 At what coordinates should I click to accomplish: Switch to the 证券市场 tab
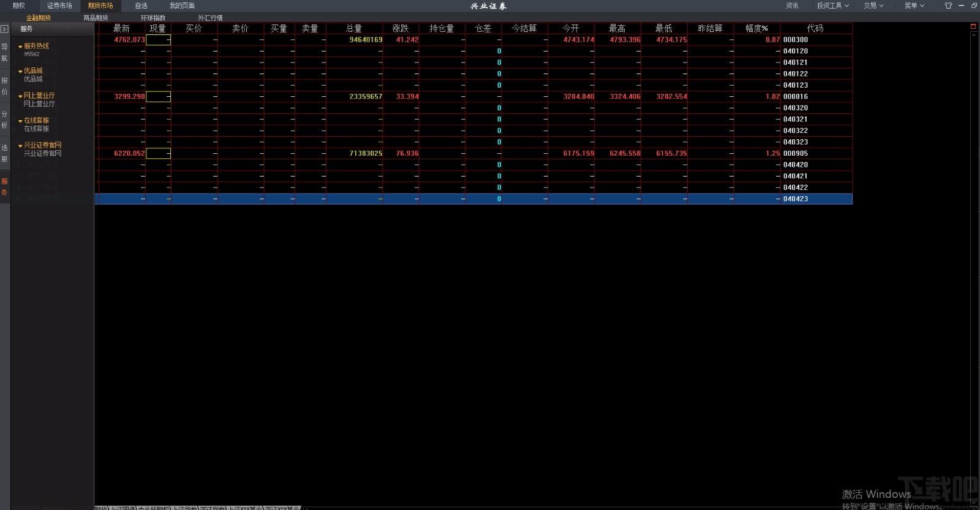point(59,6)
